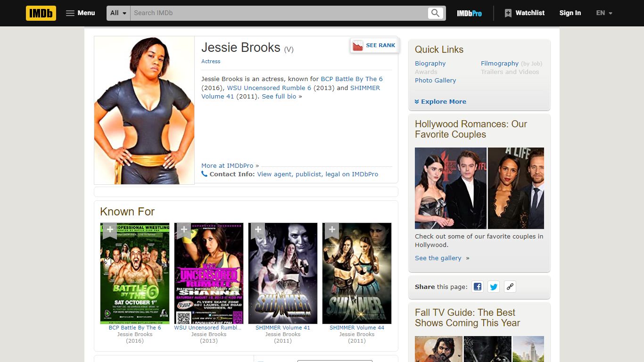Image resolution: width=644 pixels, height=362 pixels.
Task: Click SHIMMER Volume 41 title under poster
Action: pyautogui.click(x=283, y=328)
